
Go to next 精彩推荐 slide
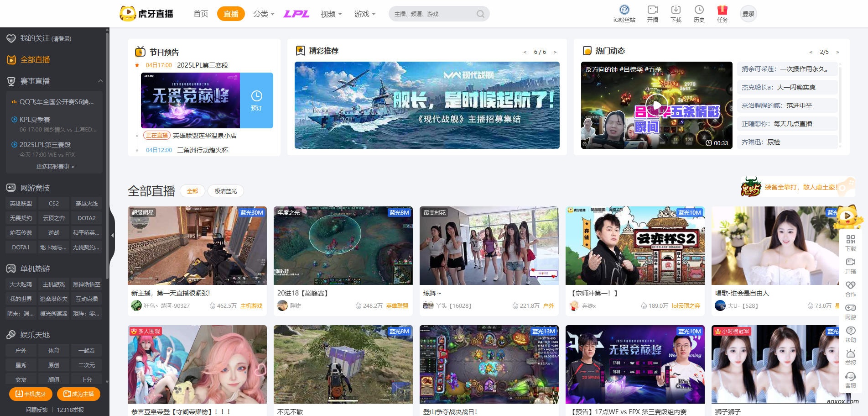555,52
